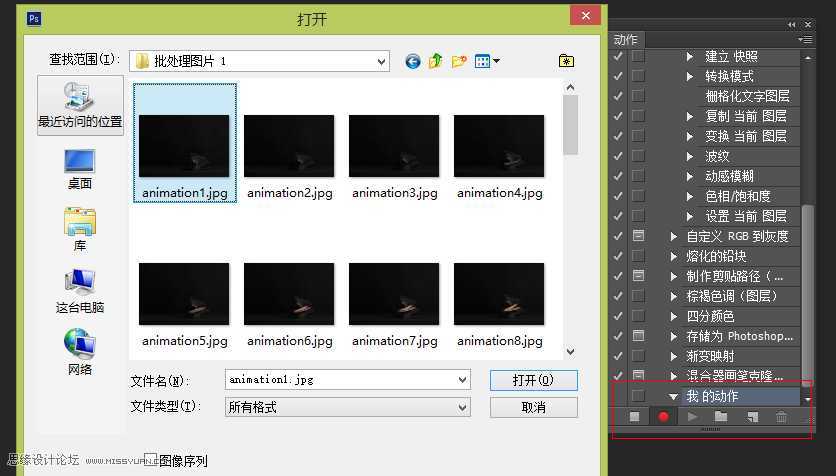Select 这台电脑 in the places sidebar
The width and height of the screenshot is (836, 476).
pyautogui.click(x=80, y=291)
